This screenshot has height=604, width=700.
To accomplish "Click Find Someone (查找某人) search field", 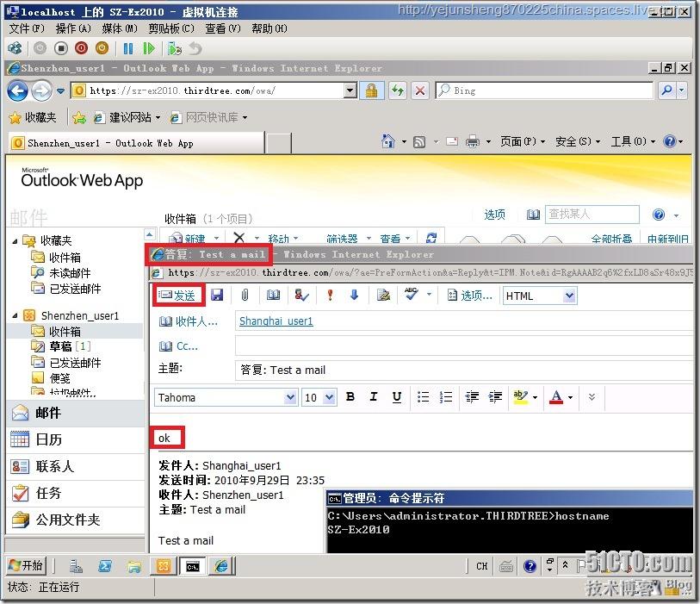I will point(592,215).
